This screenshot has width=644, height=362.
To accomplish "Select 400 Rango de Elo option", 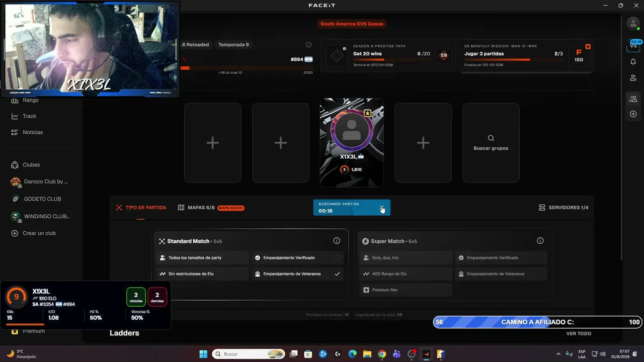I will pyautogui.click(x=406, y=274).
